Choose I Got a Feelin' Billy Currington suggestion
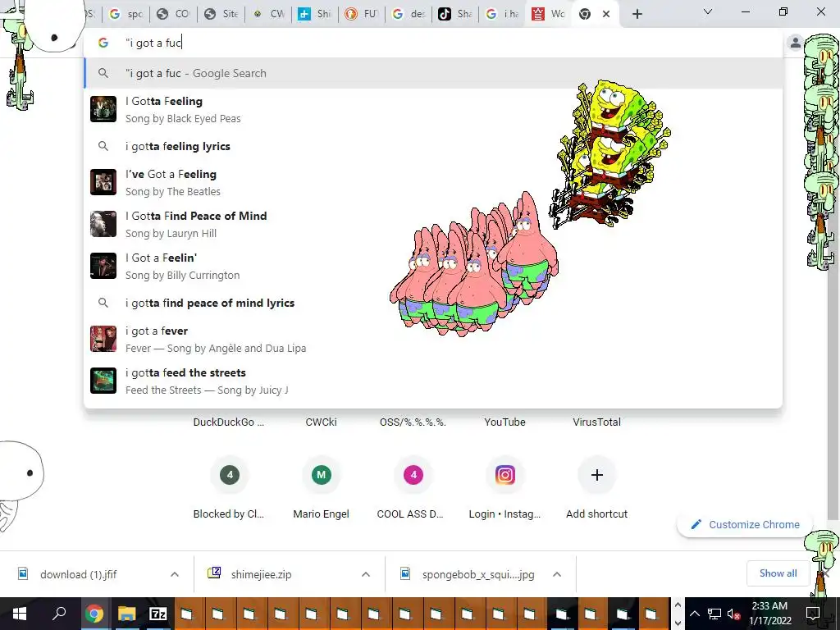The height and width of the screenshot is (630, 840). [x=433, y=266]
